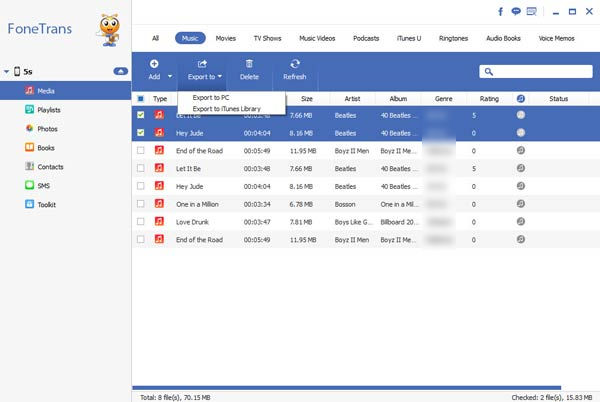
Task: Switch to the Movies tab
Action: pos(226,38)
